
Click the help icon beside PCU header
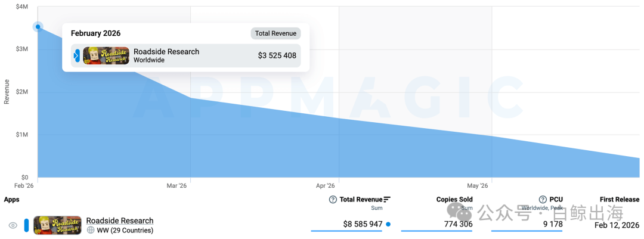click(543, 200)
